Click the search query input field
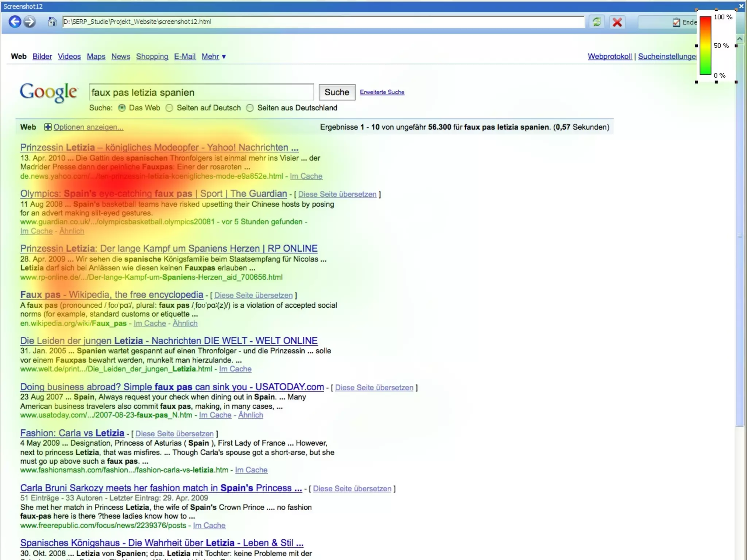 tap(201, 92)
